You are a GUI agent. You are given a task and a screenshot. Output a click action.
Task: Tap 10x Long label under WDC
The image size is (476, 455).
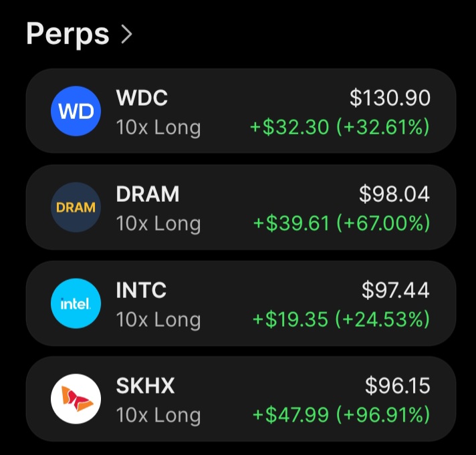coord(158,128)
